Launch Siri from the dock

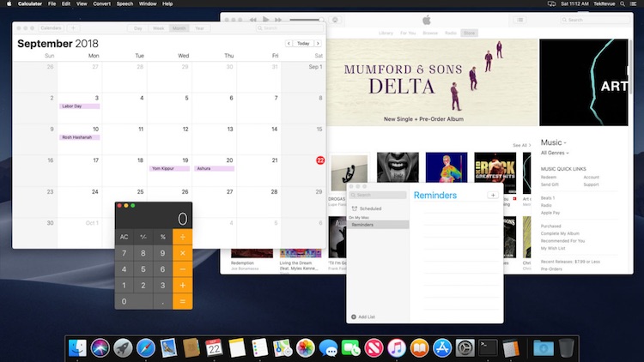pos(100,348)
